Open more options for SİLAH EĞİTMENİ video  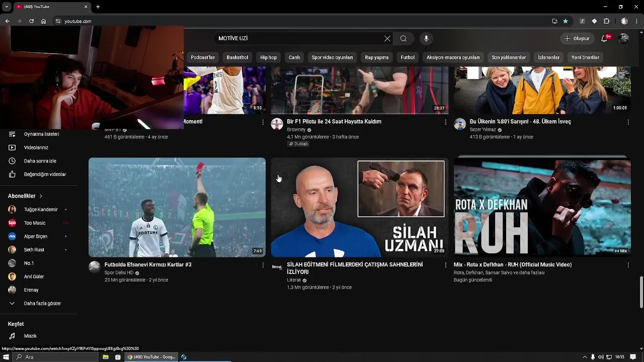click(x=445, y=265)
